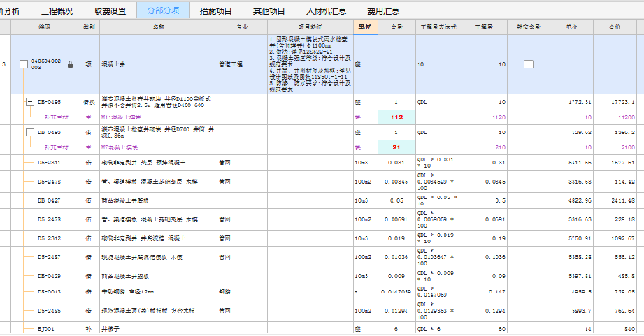
Task: Click the 工程量表达式 column header
Action: [x=438, y=27]
